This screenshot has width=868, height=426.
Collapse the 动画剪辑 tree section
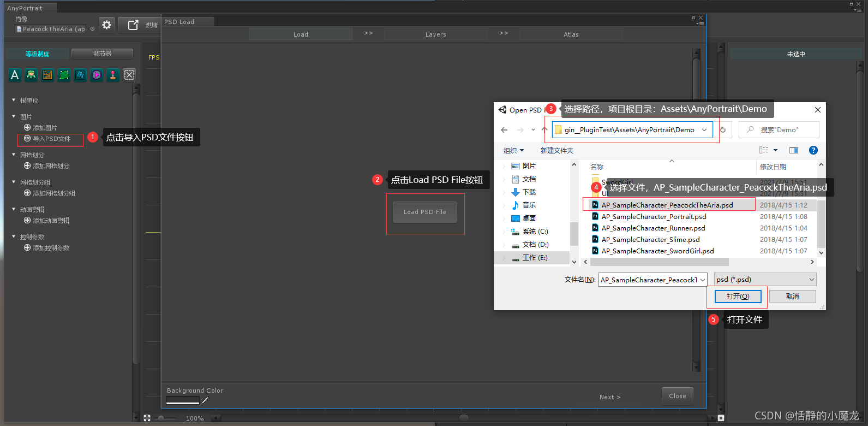pos(14,209)
